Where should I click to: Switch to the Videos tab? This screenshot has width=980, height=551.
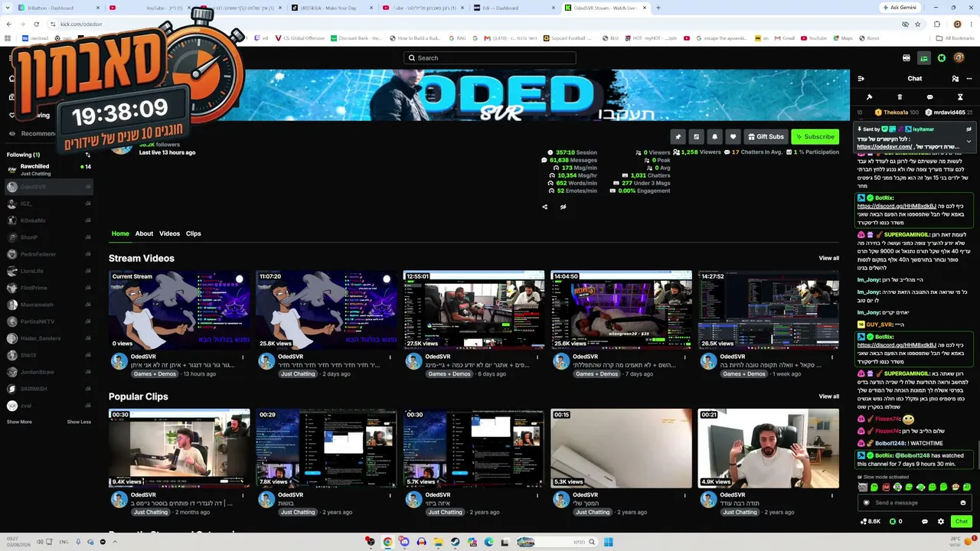[x=169, y=233]
